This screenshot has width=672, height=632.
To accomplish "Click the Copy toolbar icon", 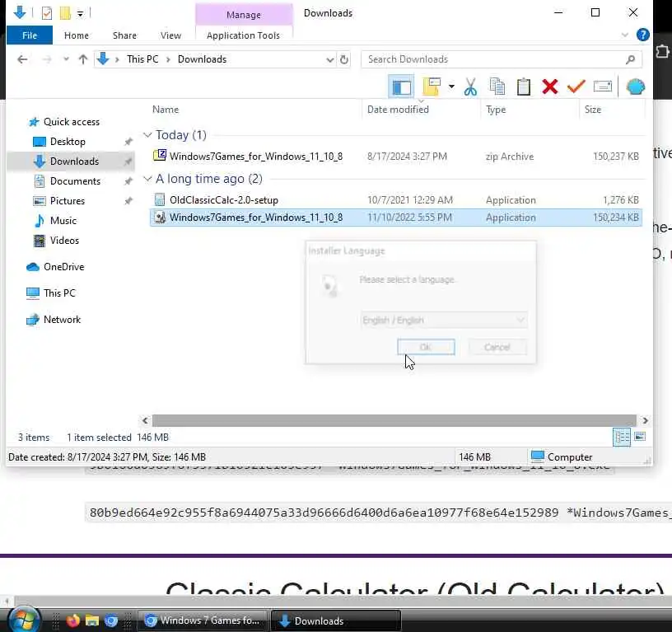I will [x=497, y=87].
